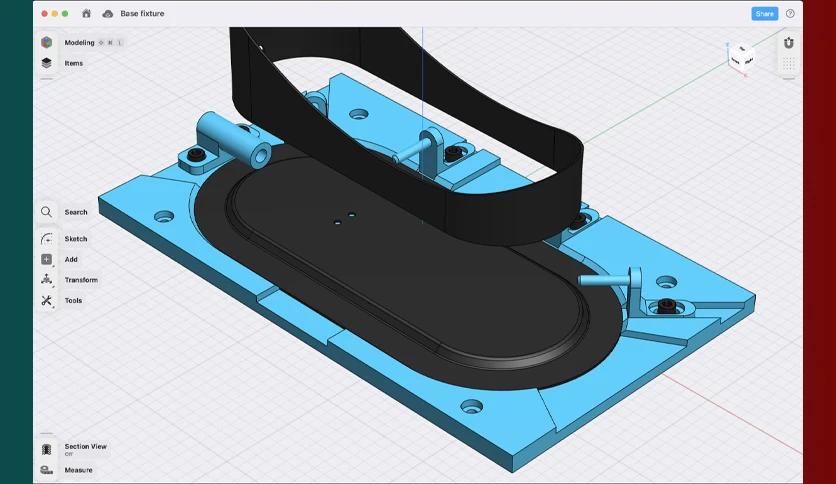The image size is (836, 484).
Task: Expand the Modeling workspace selector
Action: coord(79,43)
